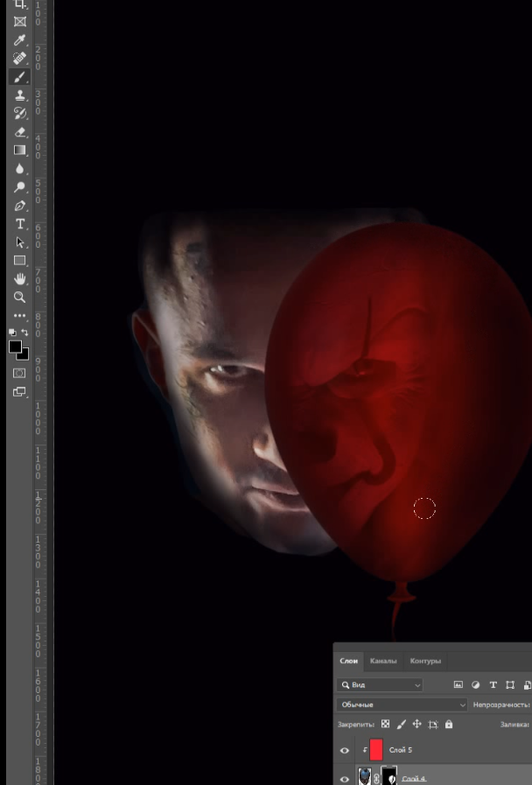Select the Слой 5 layer name
The width and height of the screenshot is (532, 785).
pos(401,750)
